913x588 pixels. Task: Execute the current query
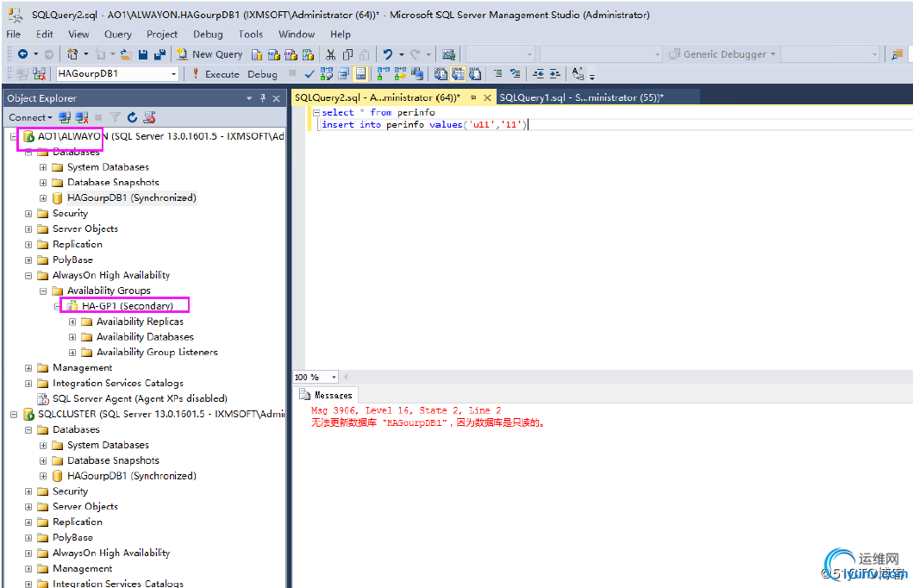point(216,74)
